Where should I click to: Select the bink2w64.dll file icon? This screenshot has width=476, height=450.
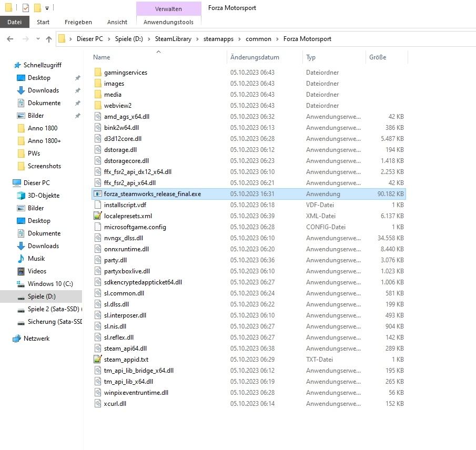(98, 127)
